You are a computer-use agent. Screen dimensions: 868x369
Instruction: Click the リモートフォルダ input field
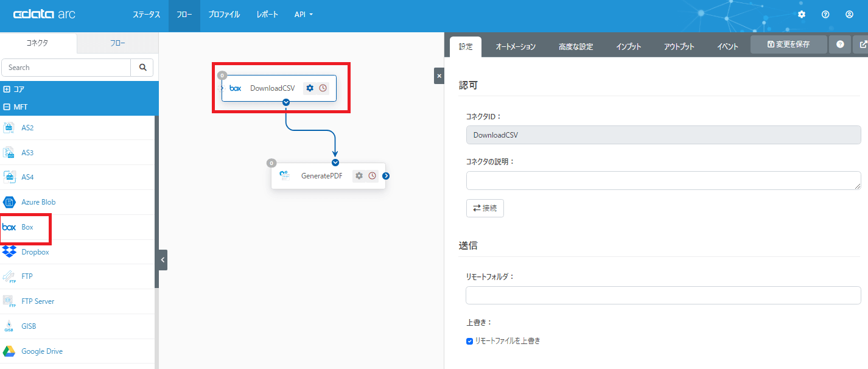coord(663,295)
